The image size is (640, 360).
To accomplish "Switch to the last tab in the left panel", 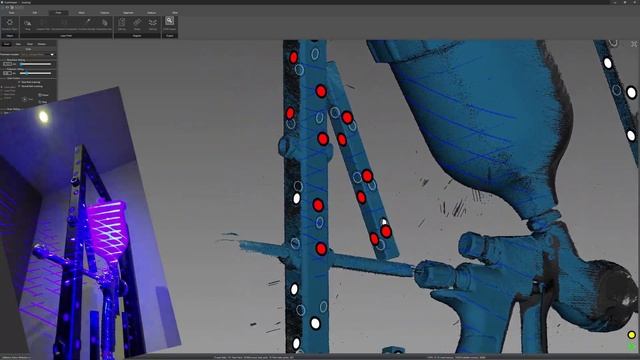I will coord(42,44).
